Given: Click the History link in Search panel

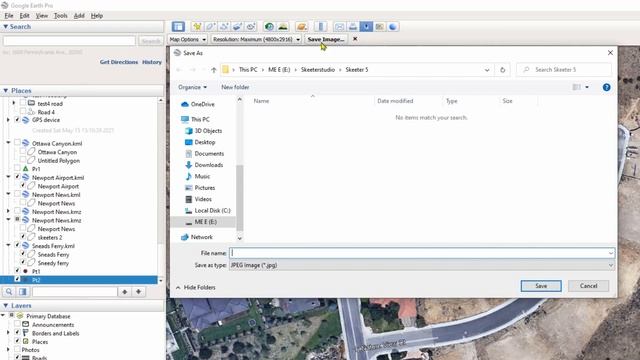Looking at the screenshot, I should coord(152,62).
